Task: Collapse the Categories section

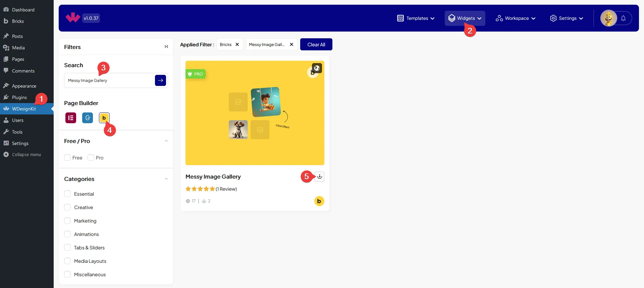Action: 166,179
